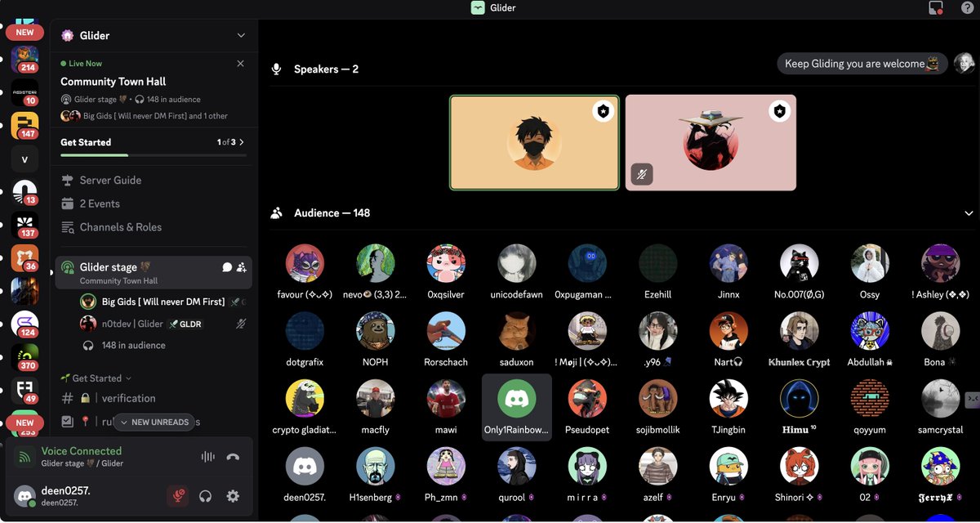Click the moderator shield on the left speaker tile
The image size is (980, 523).
pyautogui.click(x=603, y=111)
